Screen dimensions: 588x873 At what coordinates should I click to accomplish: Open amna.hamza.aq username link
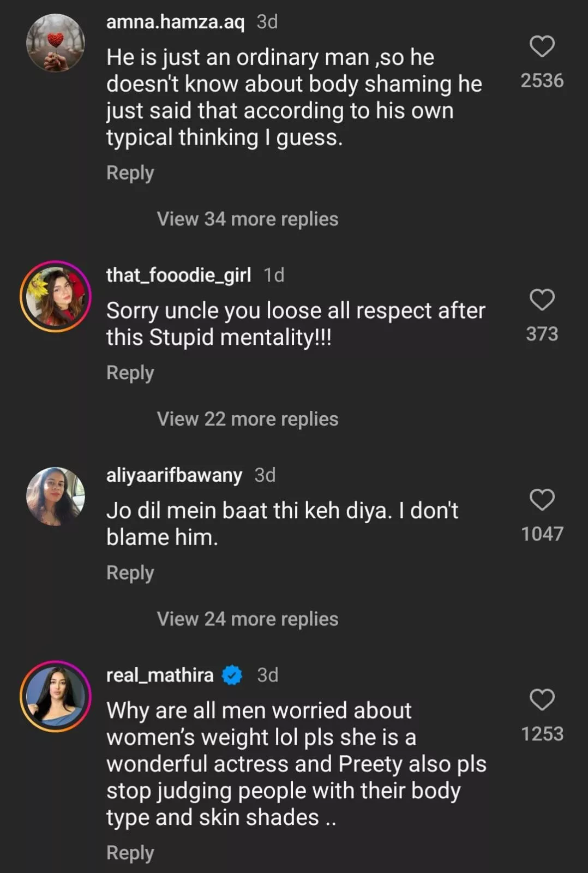point(175,22)
